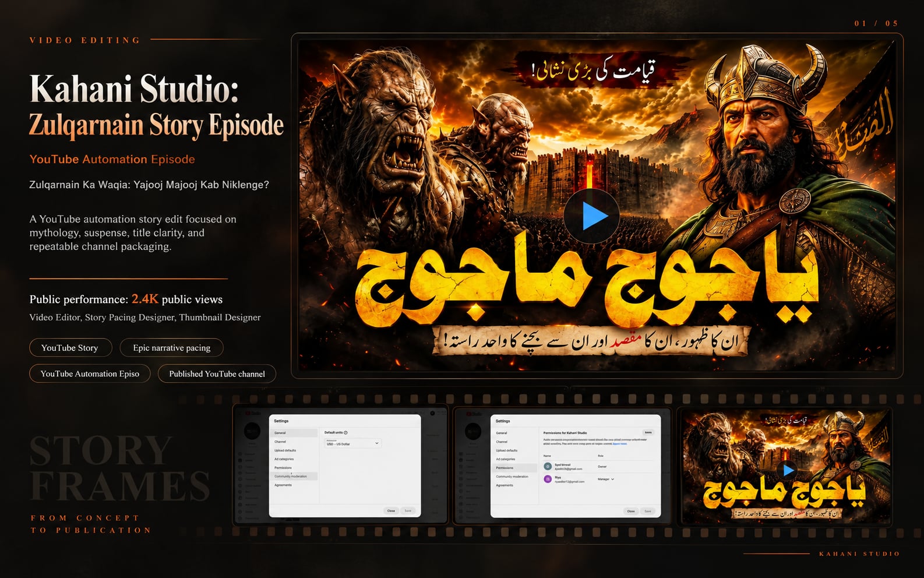Open Channel in the Default units dialog

point(294,442)
